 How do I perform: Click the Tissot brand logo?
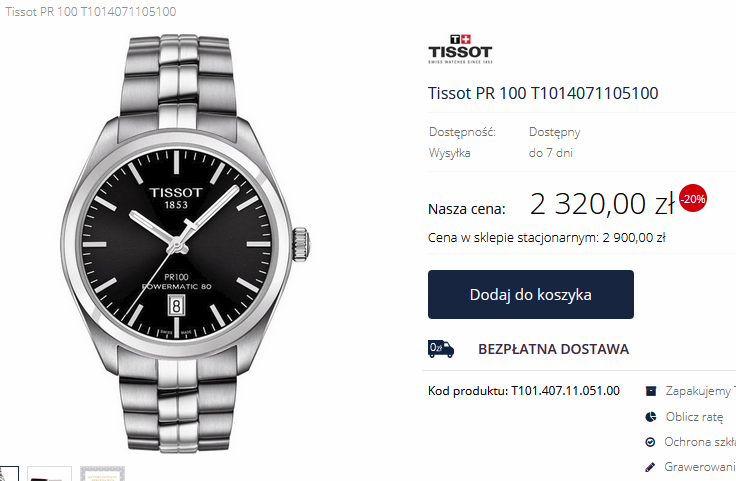(460, 49)
